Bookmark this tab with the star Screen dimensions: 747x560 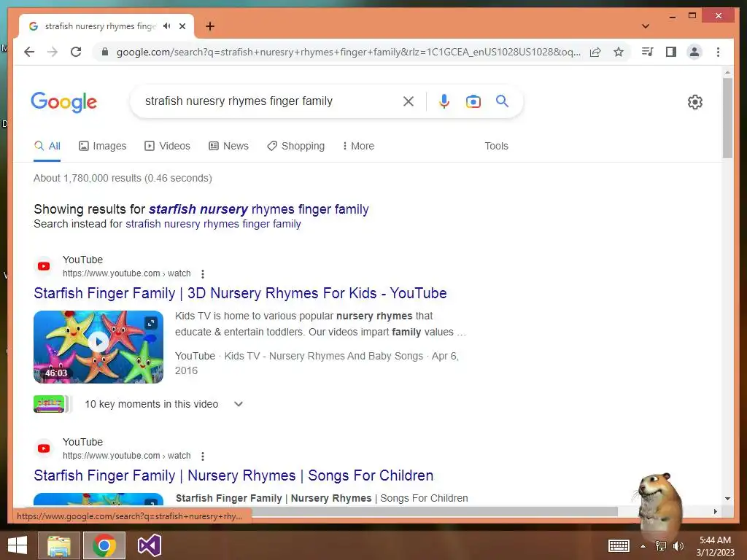619,52
